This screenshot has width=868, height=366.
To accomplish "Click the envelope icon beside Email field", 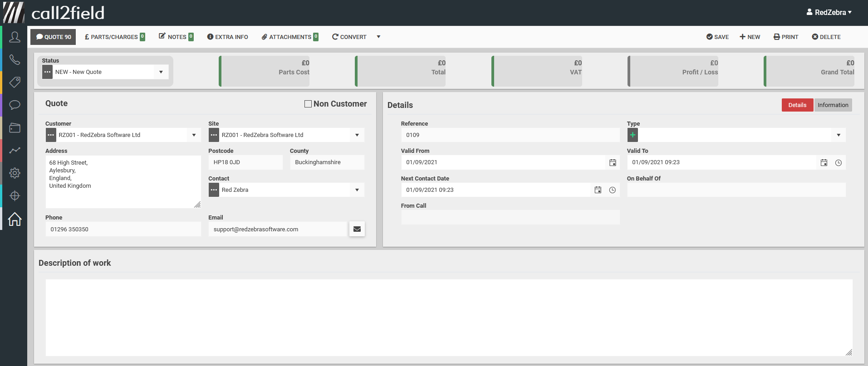I will pos(357,229).
